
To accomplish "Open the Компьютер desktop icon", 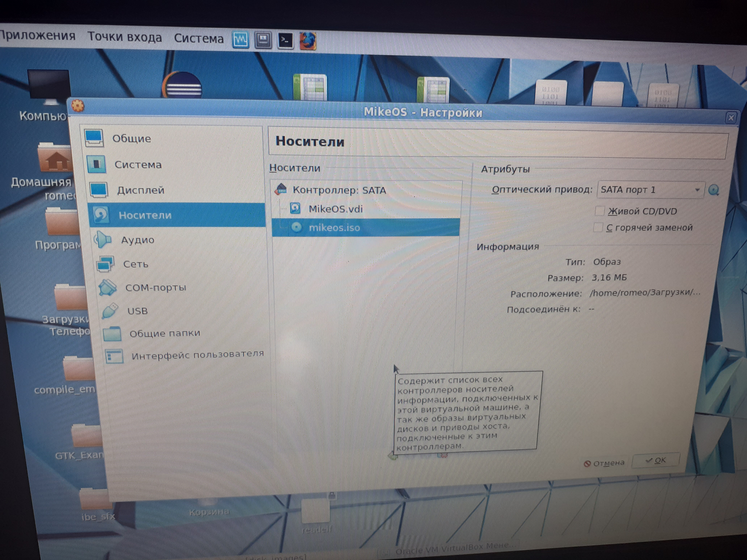I will [x=46, y=96].
